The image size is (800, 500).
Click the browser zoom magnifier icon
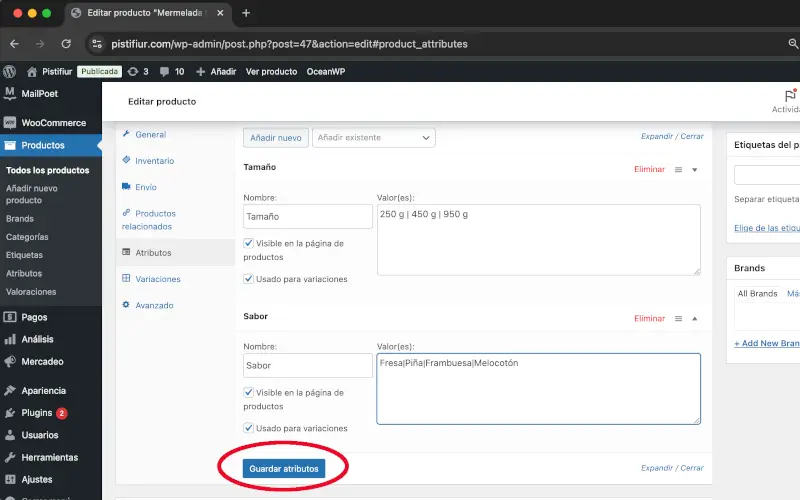coord(793,44)
